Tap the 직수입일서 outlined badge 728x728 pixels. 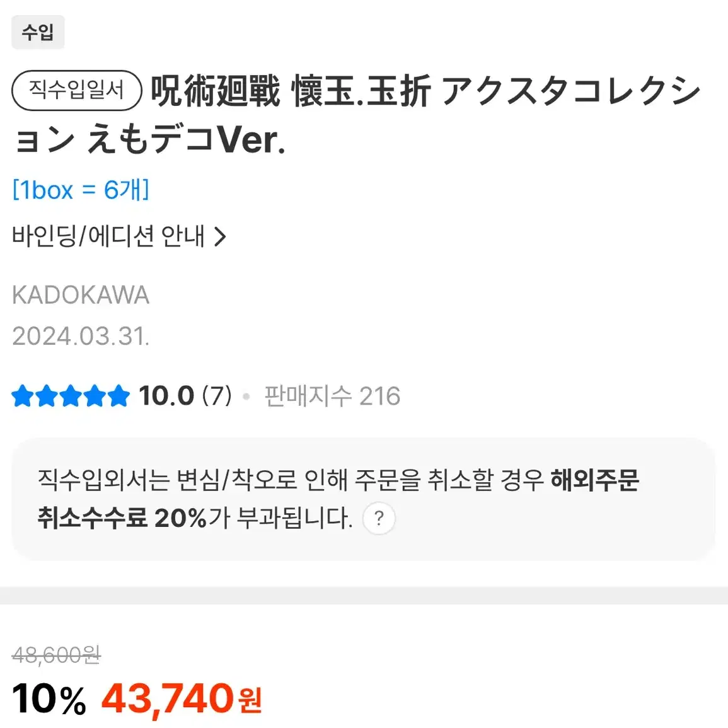click(x=77, y=90)
